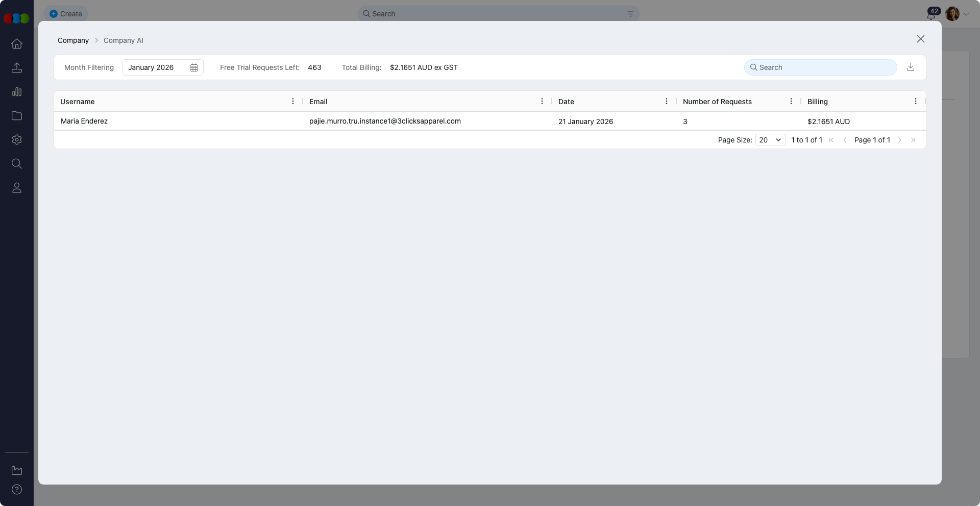Screen dimensions: 980x506
Task: Expand the profile avatar chevron menu
Action: coord(966,14)
